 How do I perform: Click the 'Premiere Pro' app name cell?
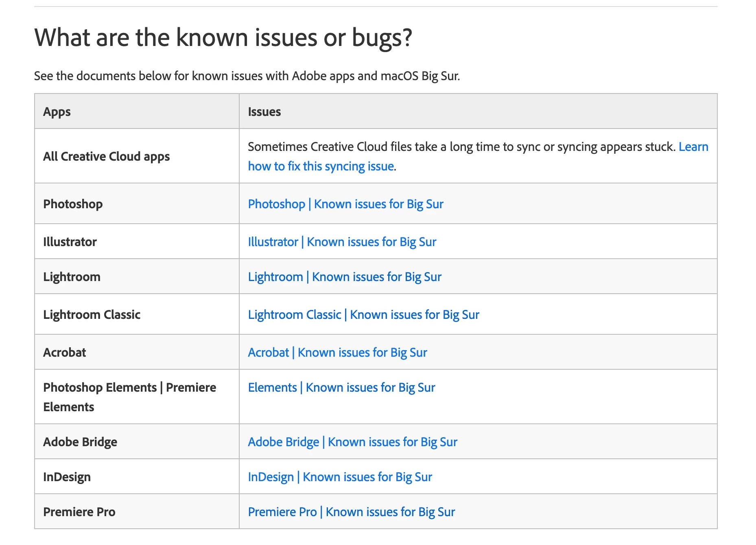click(x=137, y=512)
